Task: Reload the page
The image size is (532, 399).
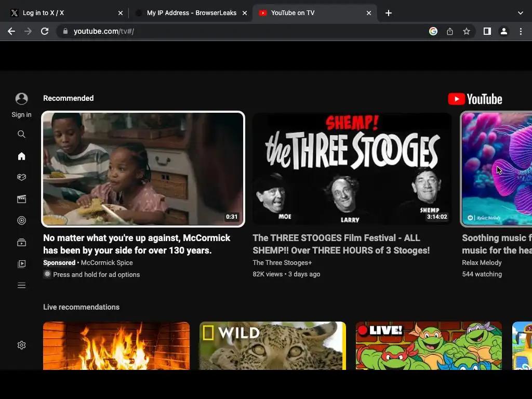Action: click(45, 31)
